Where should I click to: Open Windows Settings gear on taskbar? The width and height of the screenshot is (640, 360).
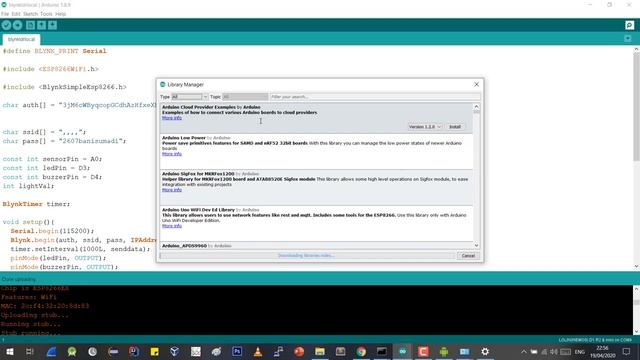pyautogui.click(x=485, y=351)
